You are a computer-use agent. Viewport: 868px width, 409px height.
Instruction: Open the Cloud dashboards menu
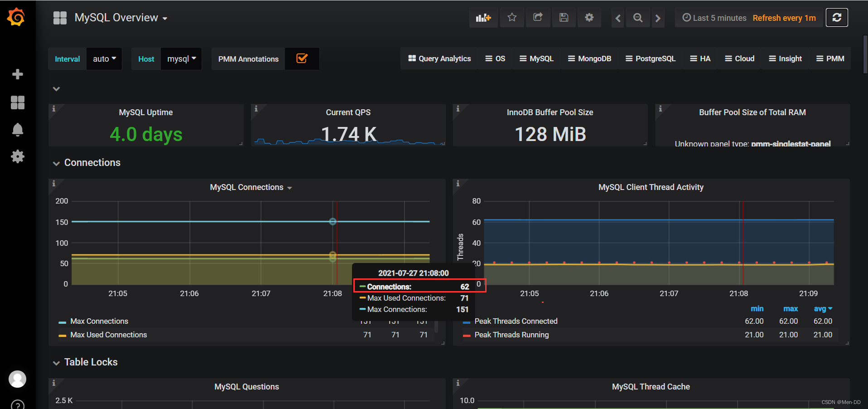pos(739,58)
